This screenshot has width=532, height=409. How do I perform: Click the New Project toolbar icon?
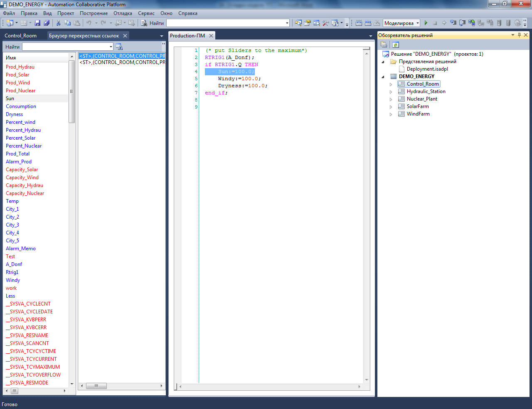click(10, 23)
